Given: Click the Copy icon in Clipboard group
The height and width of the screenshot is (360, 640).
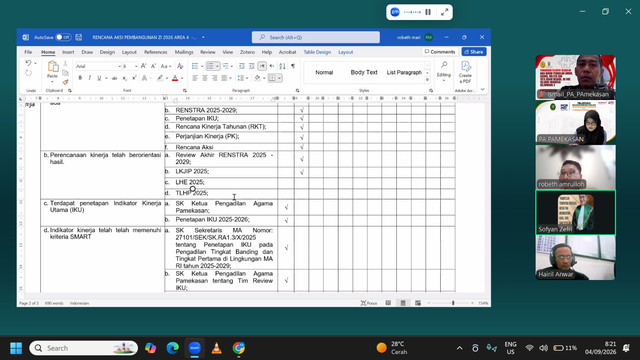Looking at the screenshot, I should 65,73.
